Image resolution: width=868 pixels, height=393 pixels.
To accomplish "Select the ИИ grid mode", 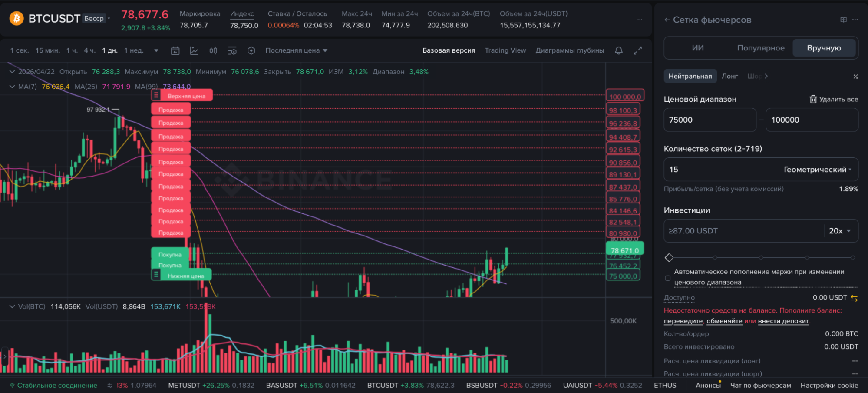I will coord(697,48).
